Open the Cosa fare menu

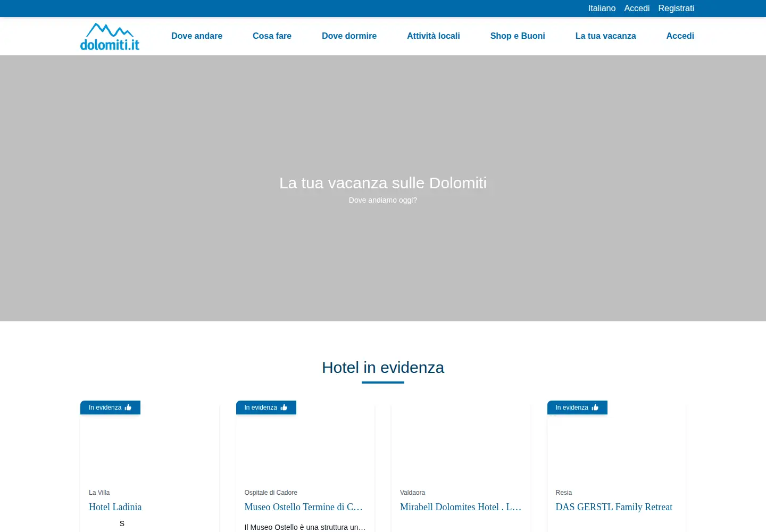[272, 36]
